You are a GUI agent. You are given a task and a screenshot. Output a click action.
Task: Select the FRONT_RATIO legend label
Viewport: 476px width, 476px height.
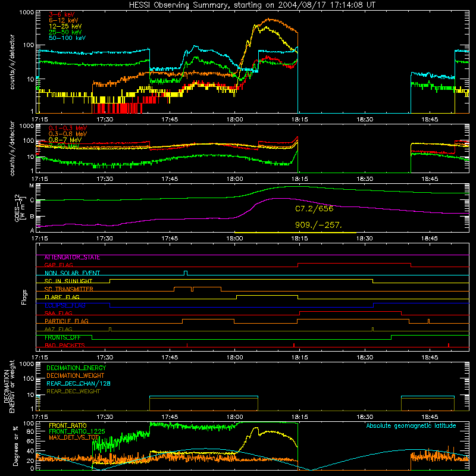68,425
